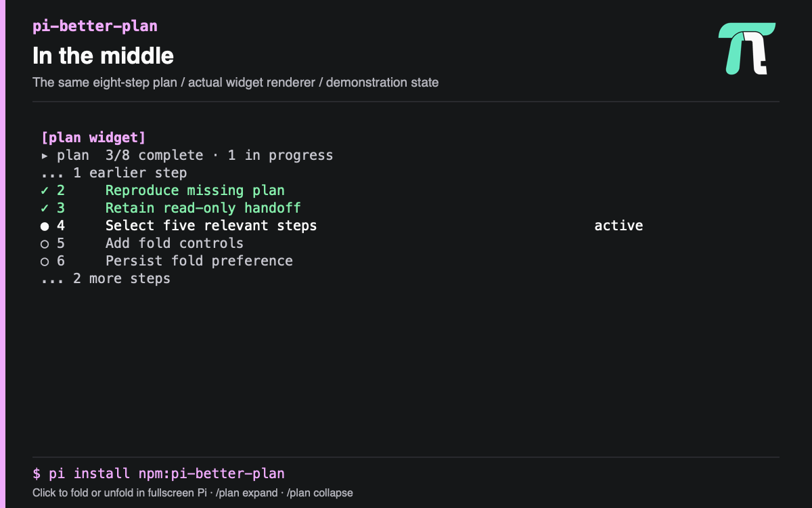Select 'Persist fold preference' step
The width and height of the screenshot is (812, 508).
[x=199, y=261]
